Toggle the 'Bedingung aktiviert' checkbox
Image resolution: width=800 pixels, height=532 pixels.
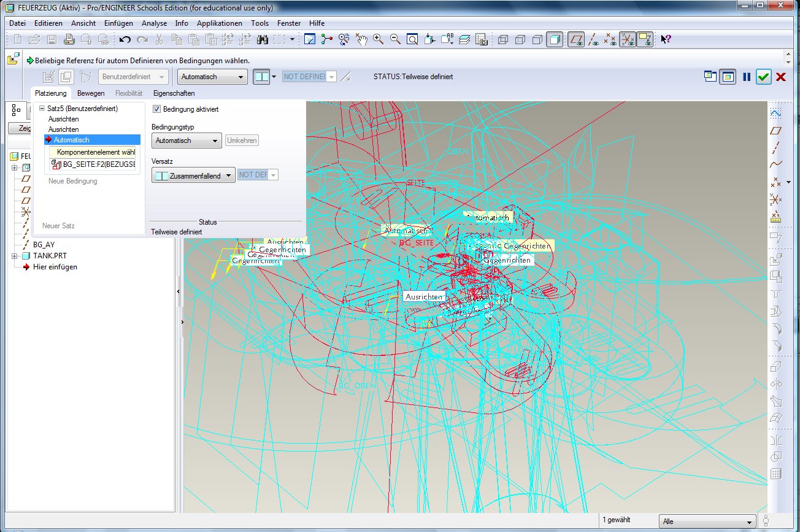point(156,109)
